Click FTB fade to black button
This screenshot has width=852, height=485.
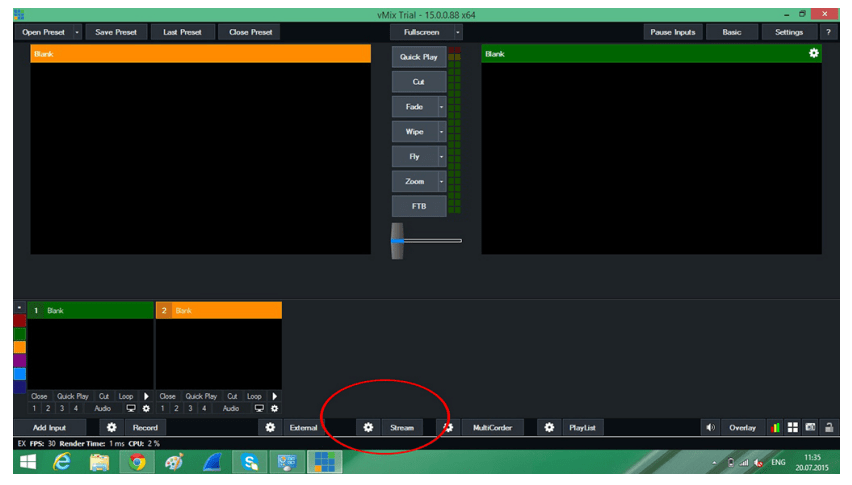pyautogui.click(x=419, y=206)
